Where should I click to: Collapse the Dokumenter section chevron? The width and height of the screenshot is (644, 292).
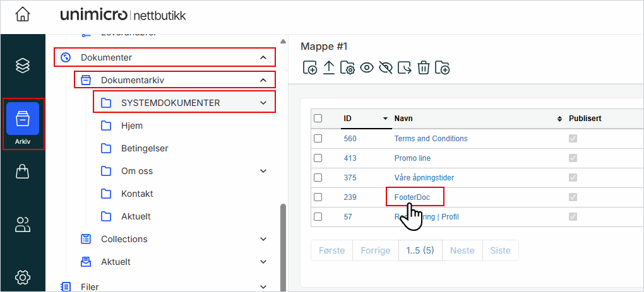click(263, 57)
